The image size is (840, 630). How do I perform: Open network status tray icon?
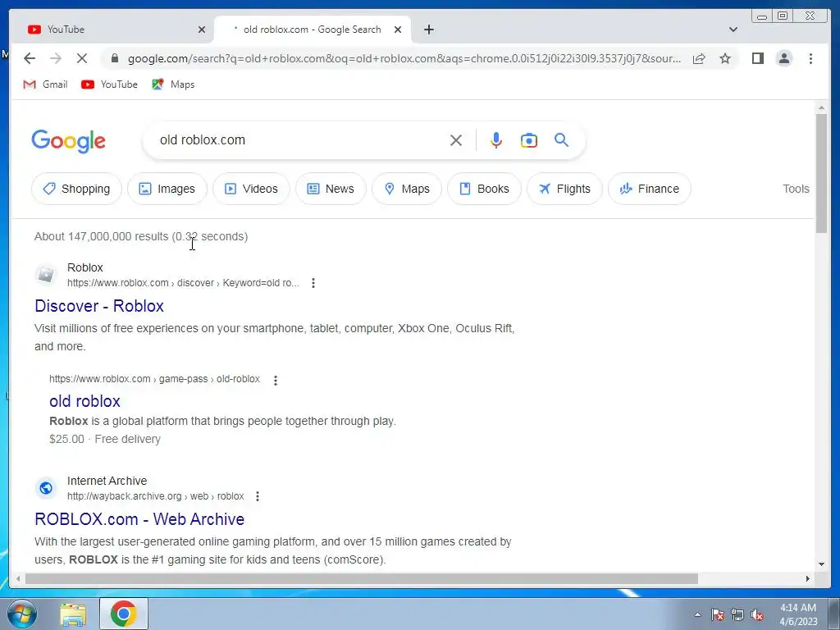click(x=737, y=615)
